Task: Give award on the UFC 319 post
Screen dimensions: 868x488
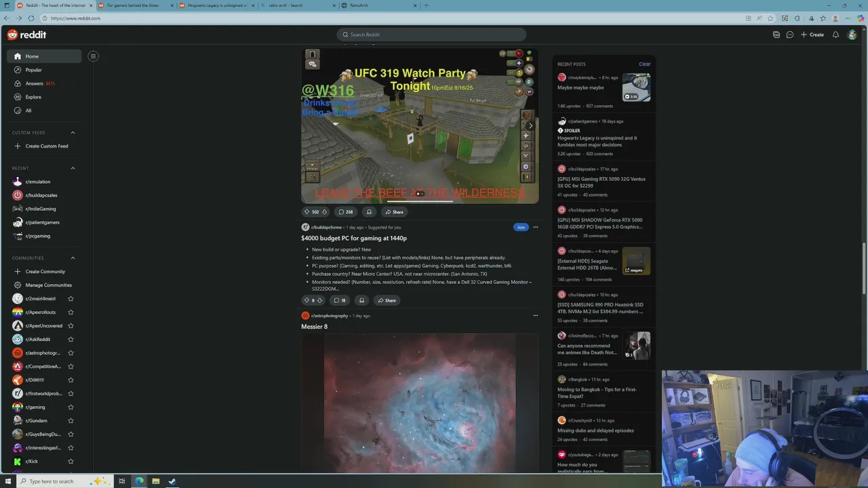Action: coord(369,211)
